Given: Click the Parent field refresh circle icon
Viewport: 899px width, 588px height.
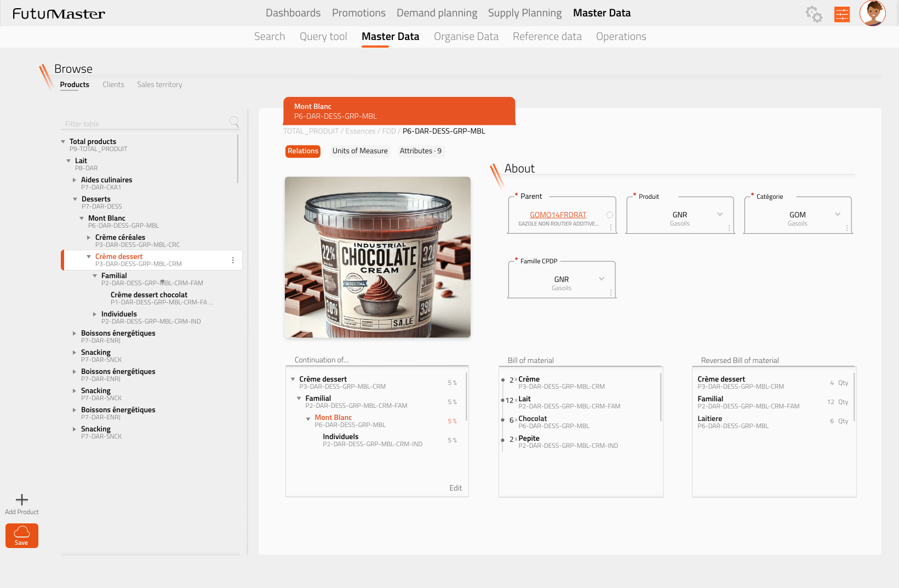Looking at the screenshot, I should coord(609,215).
